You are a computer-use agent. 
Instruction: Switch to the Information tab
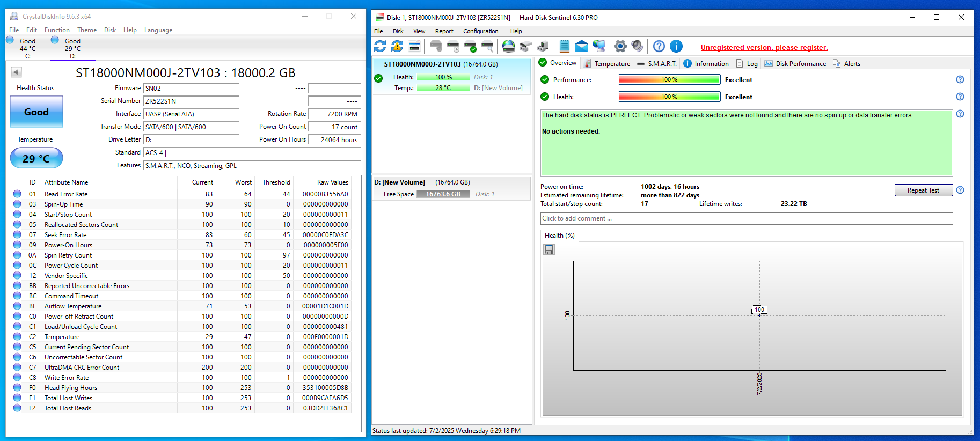pos(706,63)
